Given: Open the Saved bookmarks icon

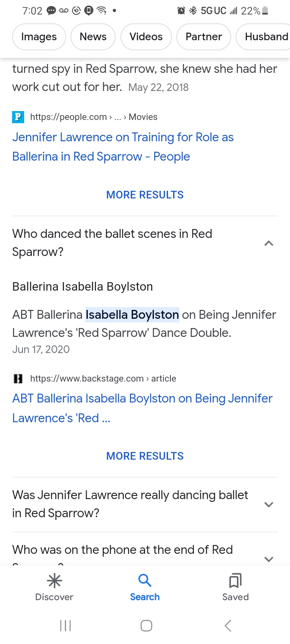Looking at the screenshot, I should [x=235, y=581].
